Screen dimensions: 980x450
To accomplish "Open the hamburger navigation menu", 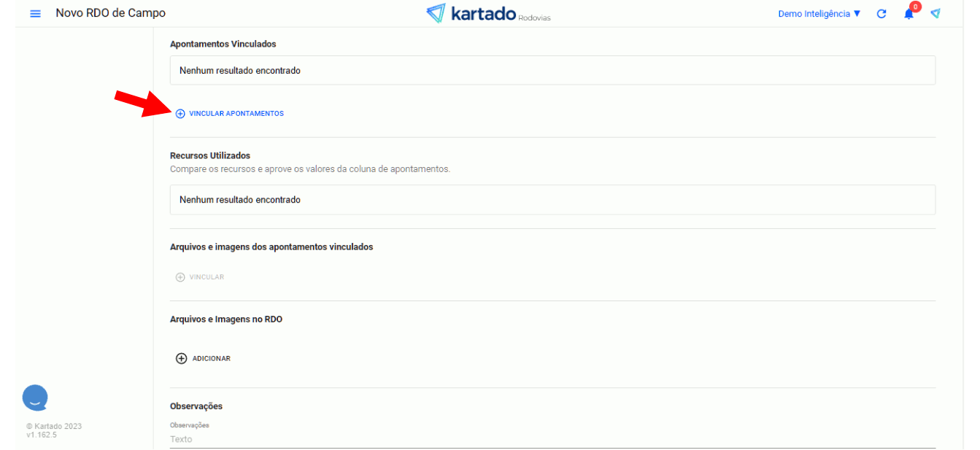I will point(35,14).
